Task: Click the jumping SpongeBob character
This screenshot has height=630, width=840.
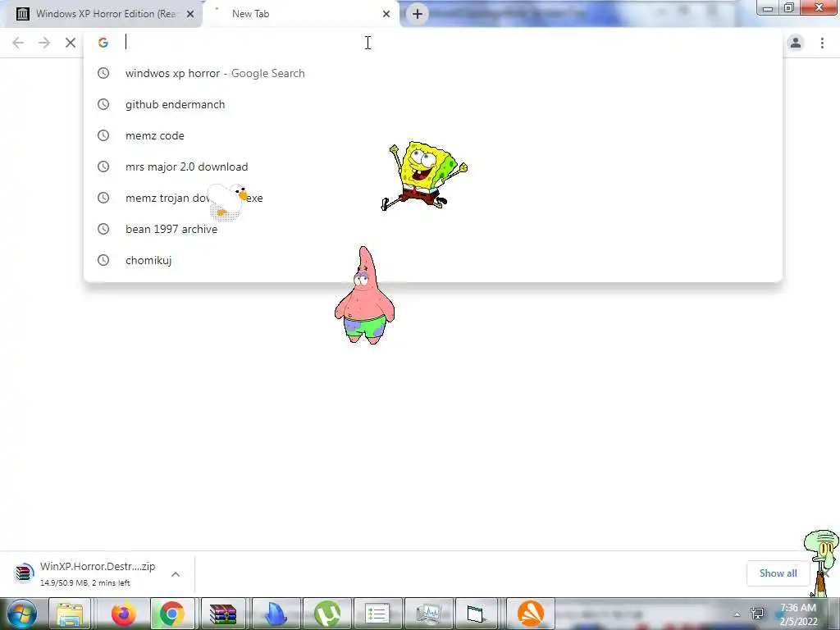Action: 423,176
